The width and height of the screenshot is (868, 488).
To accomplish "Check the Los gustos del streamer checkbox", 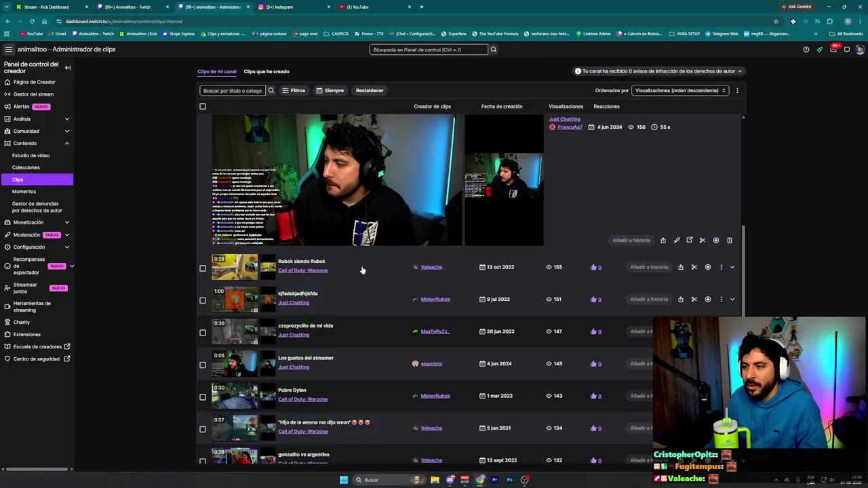I will (203, 365).
